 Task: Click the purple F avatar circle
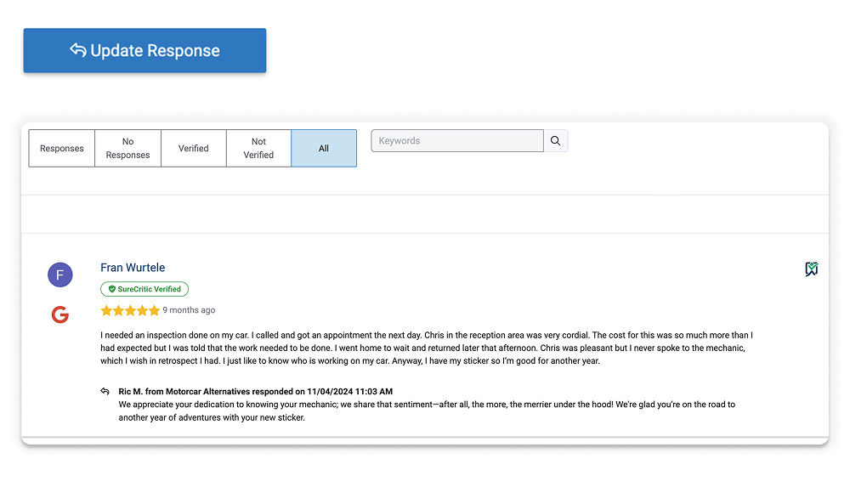pos(60,275)
